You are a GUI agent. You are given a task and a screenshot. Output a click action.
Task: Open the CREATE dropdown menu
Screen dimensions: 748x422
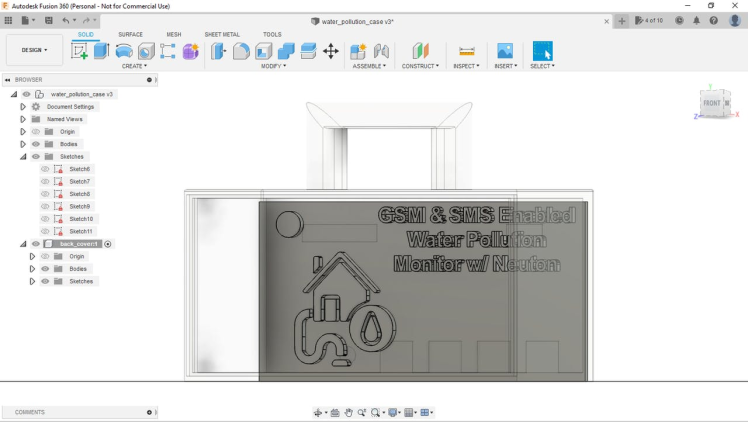coord(134,66)
